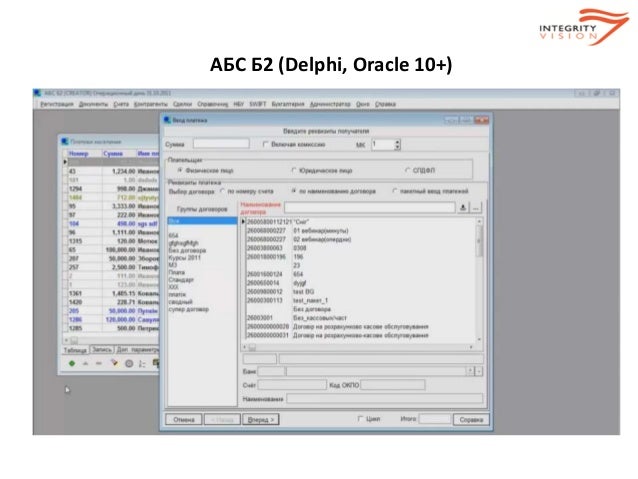Select contract row '0308'
Screen dimensions: 638x479
coord(360,248)
